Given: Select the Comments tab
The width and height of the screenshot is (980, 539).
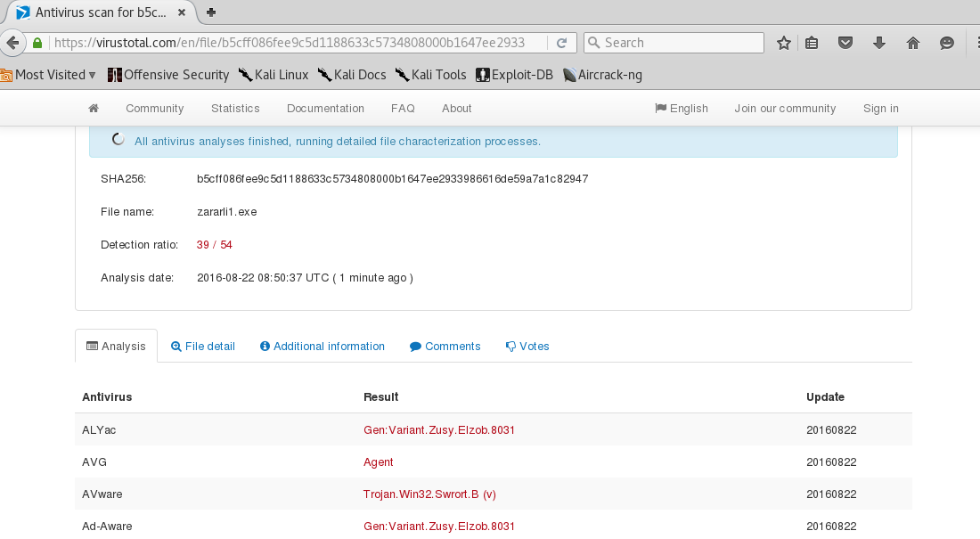Looking at the screenshot, I should tap(445, 347).
